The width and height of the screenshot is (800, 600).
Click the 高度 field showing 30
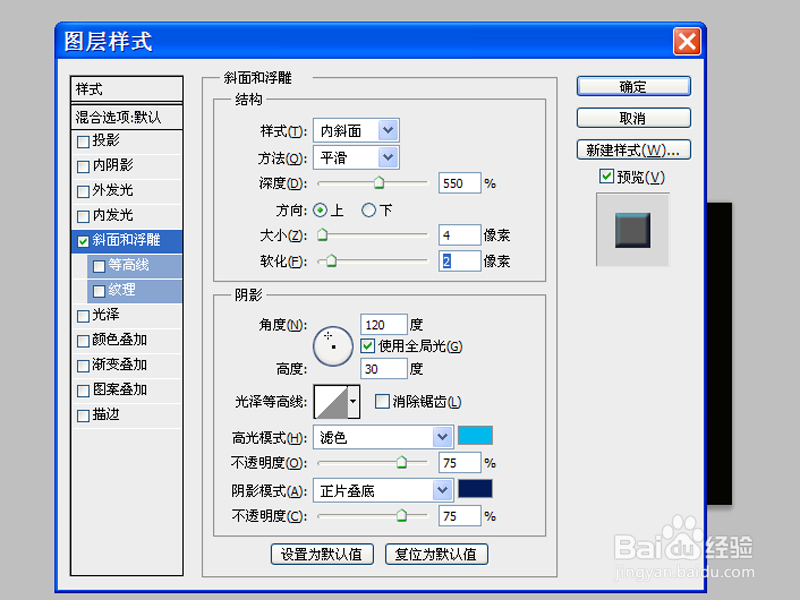(384, 368)
